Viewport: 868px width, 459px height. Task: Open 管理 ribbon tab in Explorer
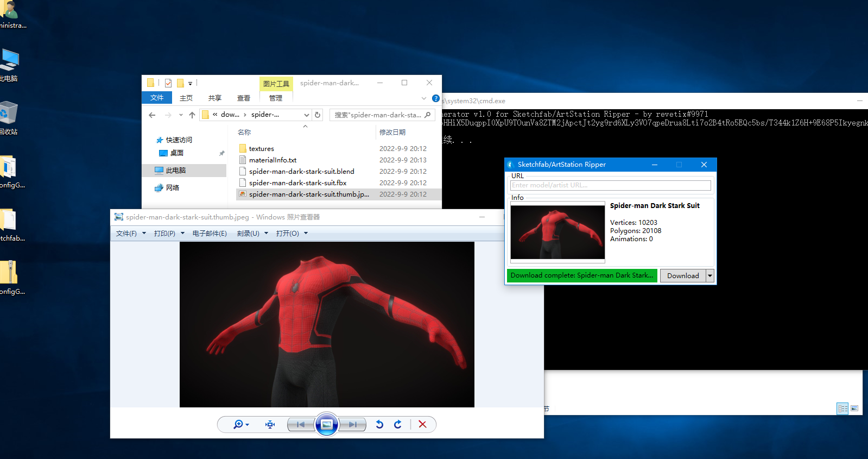coord(276,98)
